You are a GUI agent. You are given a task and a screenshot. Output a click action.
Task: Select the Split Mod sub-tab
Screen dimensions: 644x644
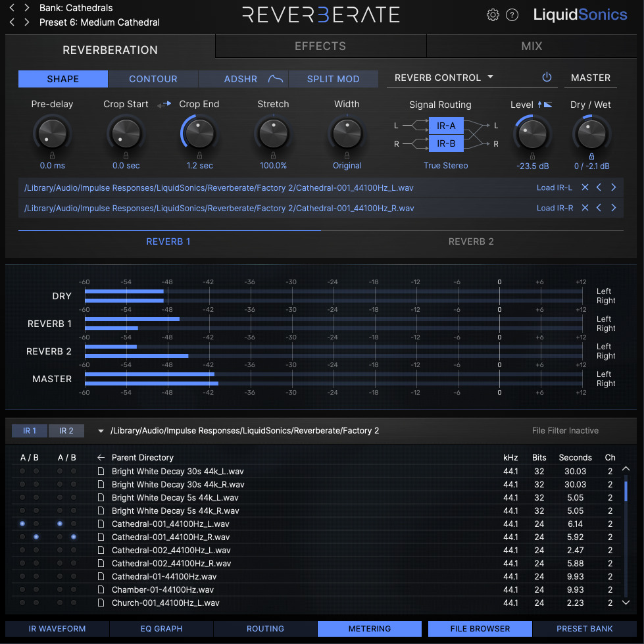click(x=333, y=79)
